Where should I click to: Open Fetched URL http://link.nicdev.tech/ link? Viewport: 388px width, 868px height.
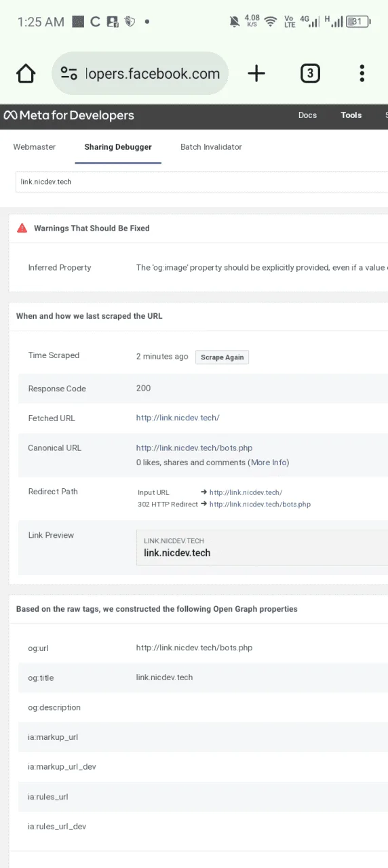tap(178, 418)
